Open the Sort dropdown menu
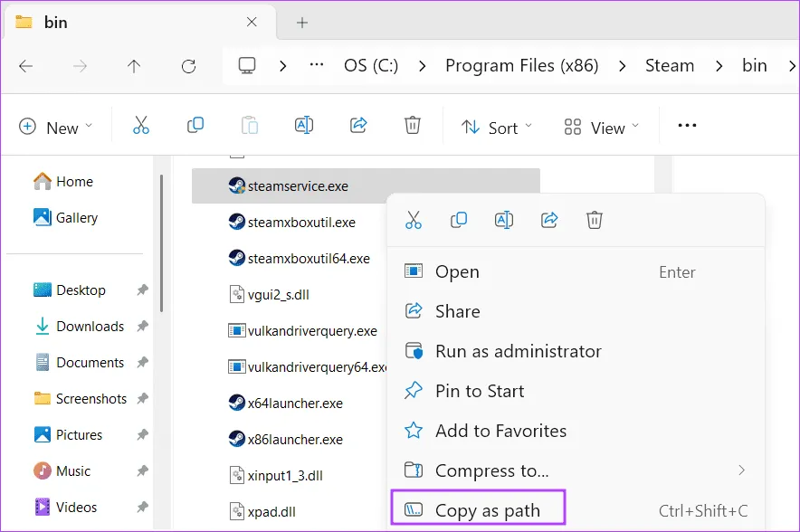This screenshot has width=800, height=532. point(496,127)
